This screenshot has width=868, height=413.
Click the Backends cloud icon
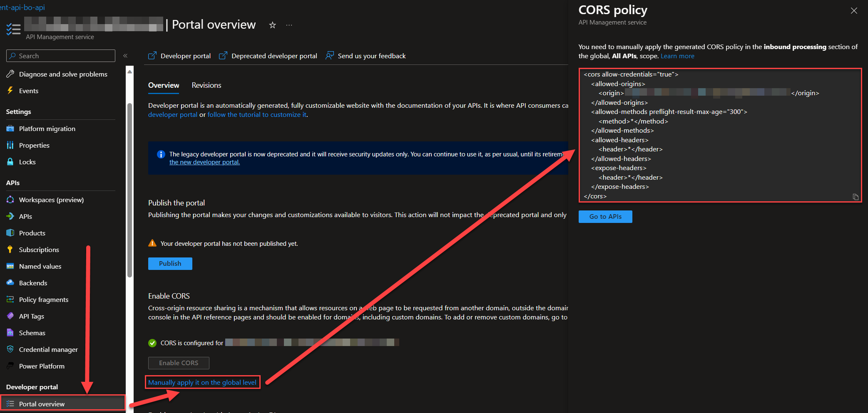point(10,283)
